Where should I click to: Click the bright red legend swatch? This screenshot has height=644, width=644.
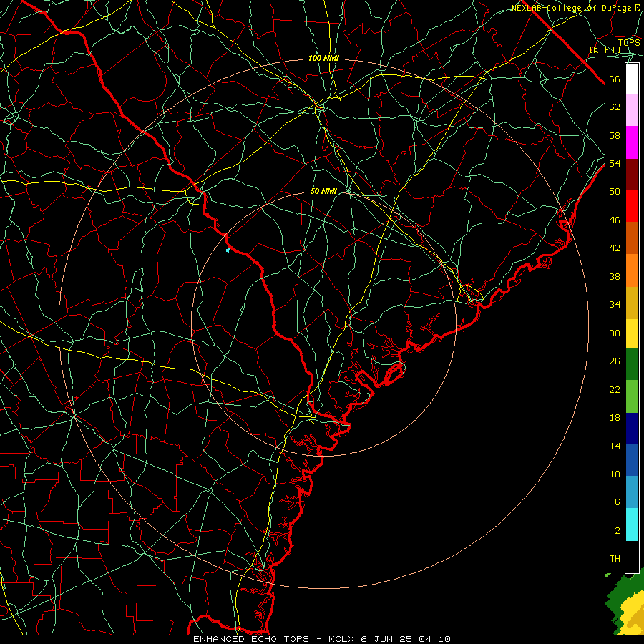pyautogui.click(x=632, y=206)
